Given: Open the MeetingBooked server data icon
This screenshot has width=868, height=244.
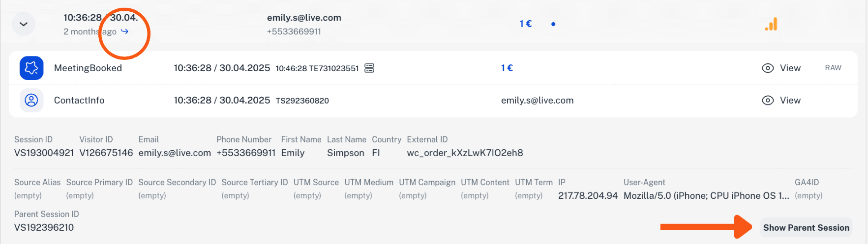Looking at the screenshot, I should (x=369, y=68).
